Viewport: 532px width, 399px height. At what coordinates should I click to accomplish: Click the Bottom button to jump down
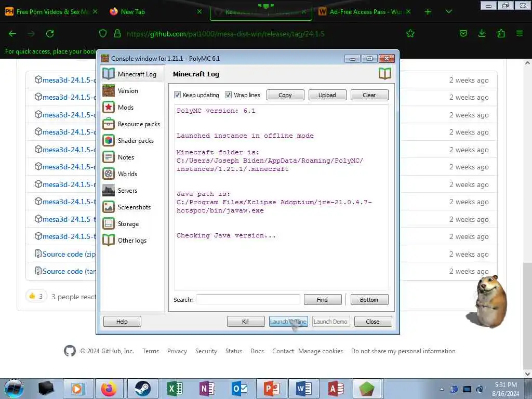coord(369,300)
